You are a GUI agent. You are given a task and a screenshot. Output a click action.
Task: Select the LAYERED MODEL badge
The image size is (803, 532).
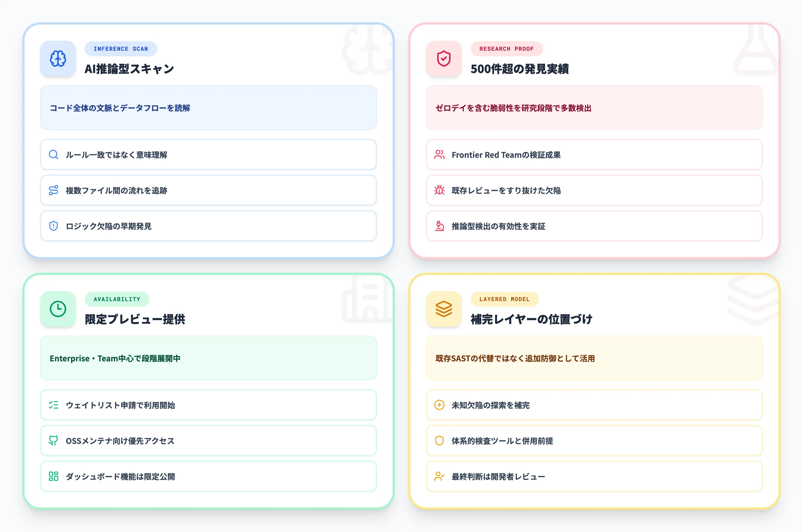coord(505,299)
